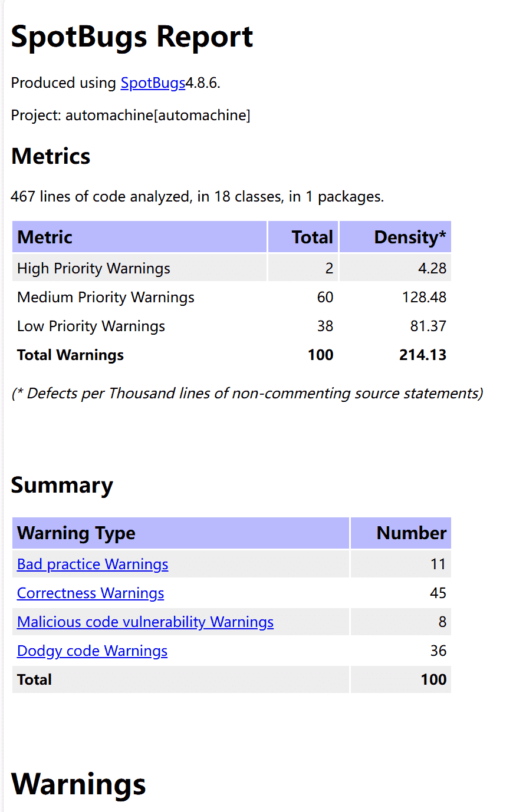The width and height of the screenshot is (526, 812).
Task: Click the Summary section heading
Action: [62, 486]
